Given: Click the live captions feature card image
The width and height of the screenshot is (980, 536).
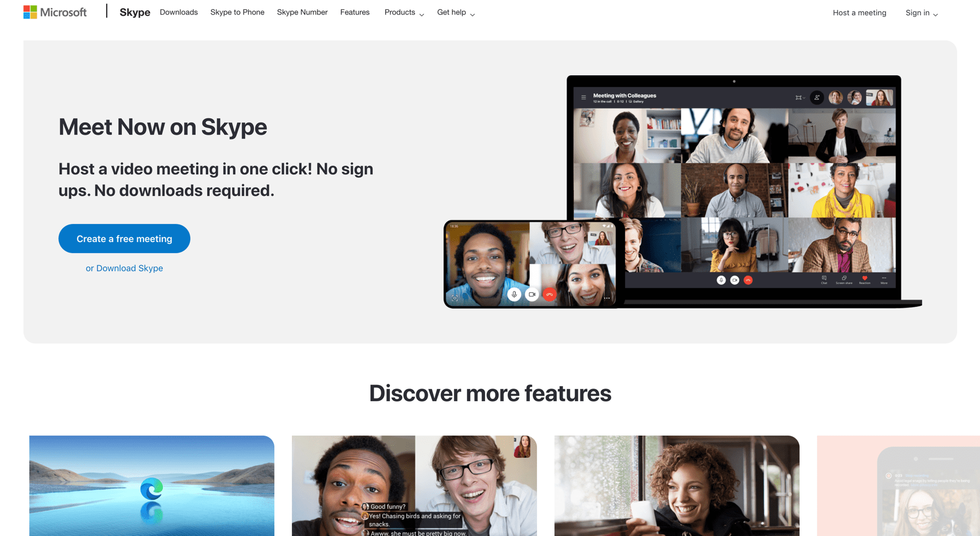Looking at the screenshot, I should (414, 486).
